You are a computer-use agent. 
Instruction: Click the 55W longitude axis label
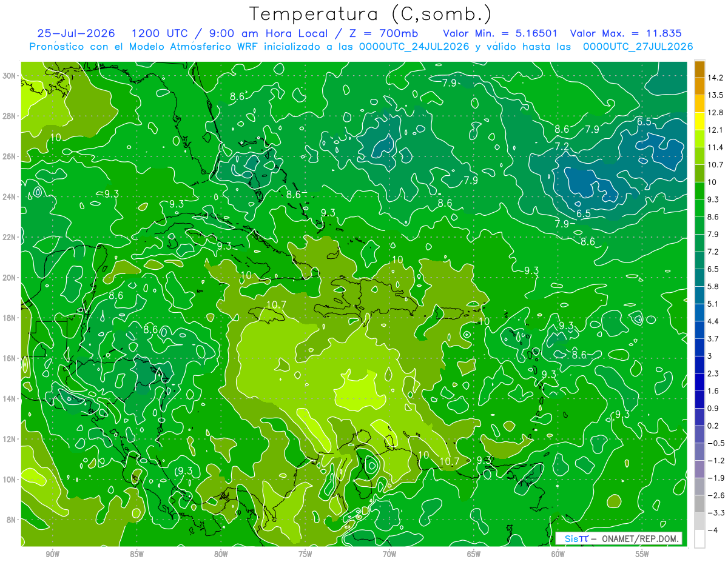642,554
